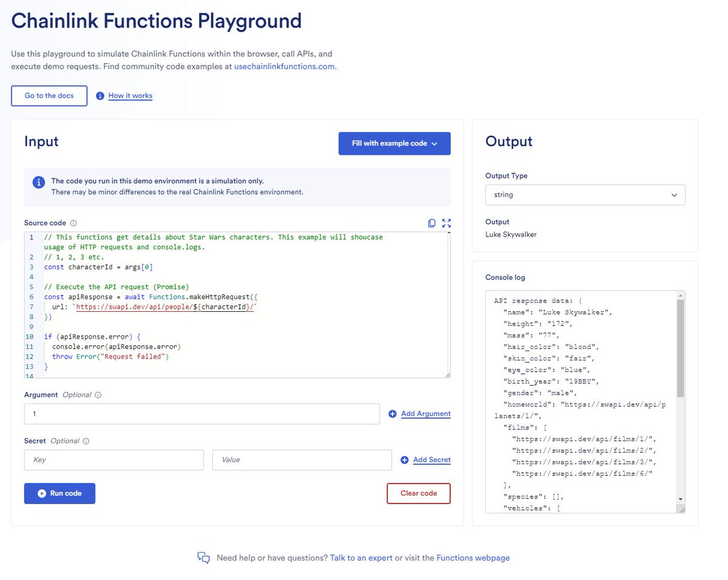Open the Output Type string dropdown

click(x=585, y=195)
